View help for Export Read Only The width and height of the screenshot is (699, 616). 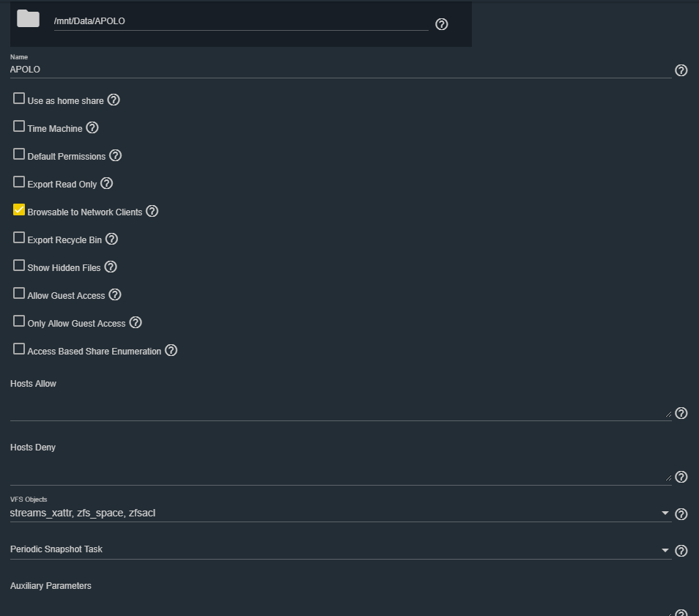[x=106, y=184]
